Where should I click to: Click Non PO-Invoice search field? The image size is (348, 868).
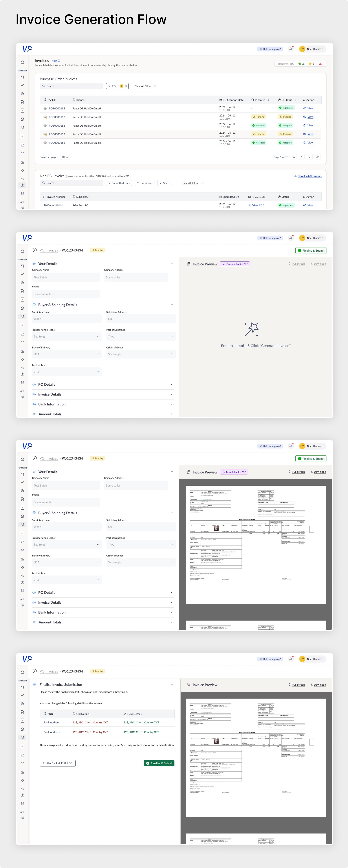pyautogui.click(x=71, y=183)
